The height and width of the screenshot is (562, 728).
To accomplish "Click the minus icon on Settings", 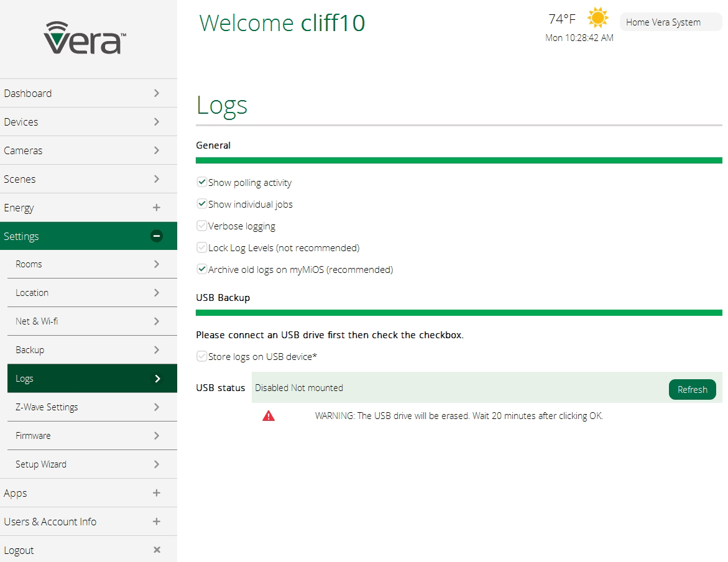I will (x=157, y=236).
